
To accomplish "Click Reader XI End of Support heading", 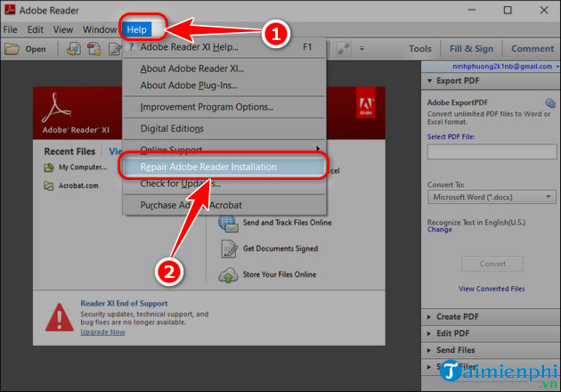I will tap(124, 304).
